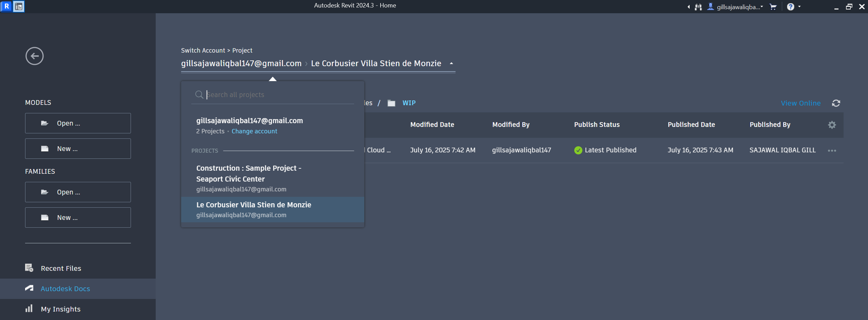Click Change account link
This screenshot has height=320, width=868.
click(x=254, y=131)
